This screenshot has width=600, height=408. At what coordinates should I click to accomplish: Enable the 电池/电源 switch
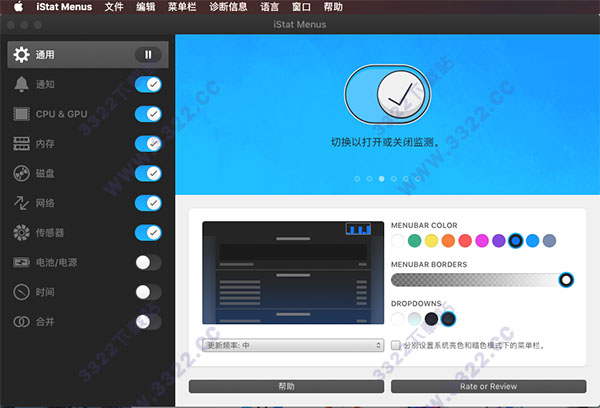148,262
